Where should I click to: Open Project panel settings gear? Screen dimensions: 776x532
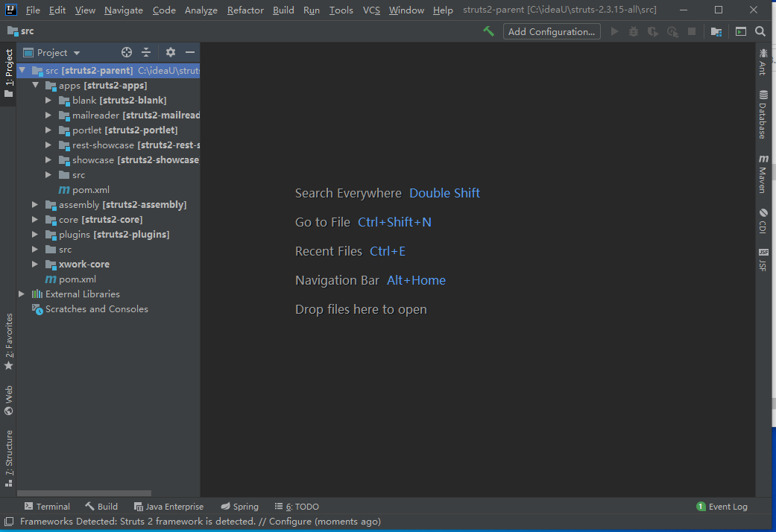[171, 52]
